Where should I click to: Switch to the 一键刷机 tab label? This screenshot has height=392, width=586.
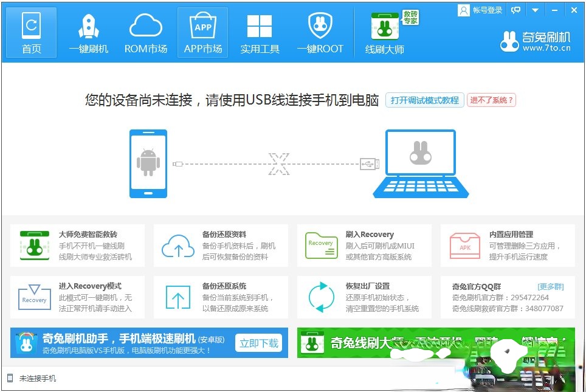coord(89,49)
